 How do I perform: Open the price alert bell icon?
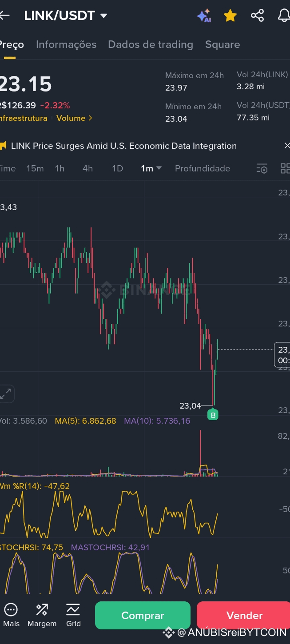tap(284, 16)
